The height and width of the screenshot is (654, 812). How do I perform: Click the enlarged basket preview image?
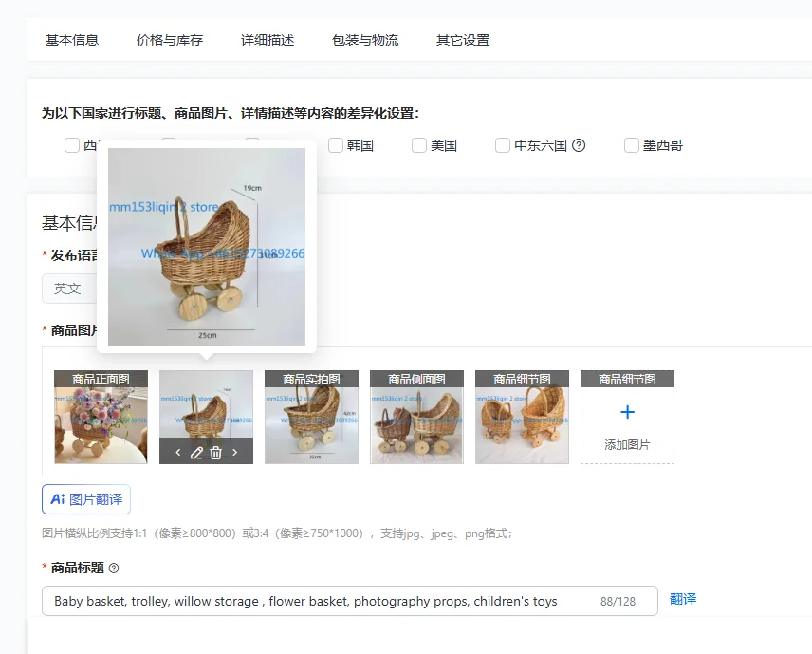pyautogui.click(x=207, y=247)
